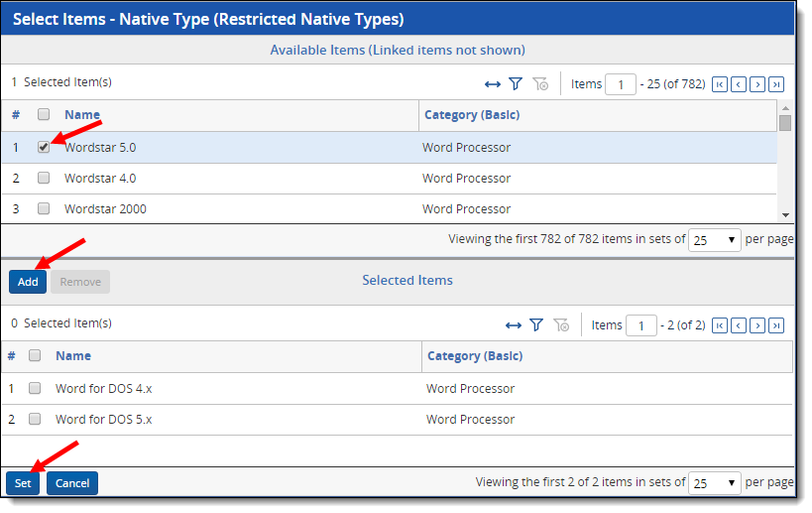This screenshot has width=812, height=513.
Task: Go to previous page of Selected Items
Action: [x=739, y=325]
